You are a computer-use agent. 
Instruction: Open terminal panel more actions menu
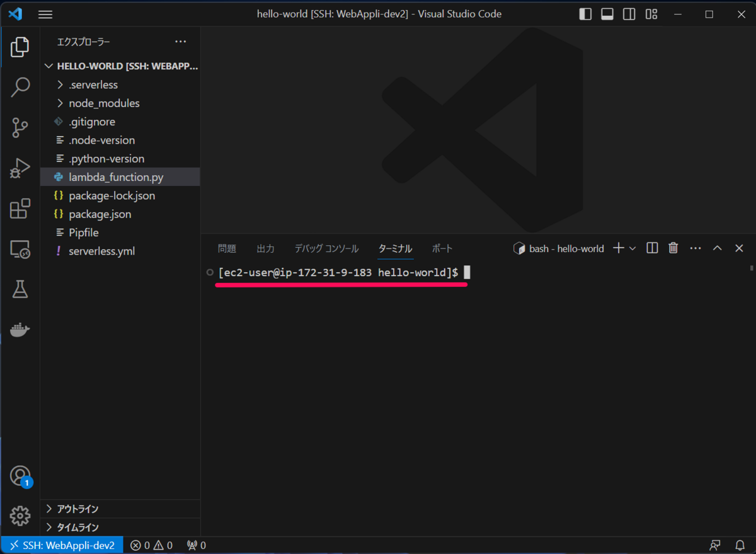(x=696, y=248)
